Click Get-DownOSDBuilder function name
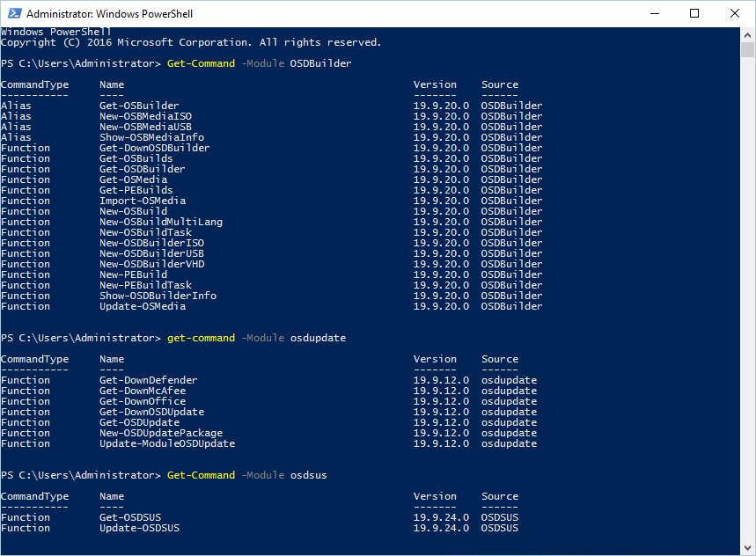 point(154,148)
